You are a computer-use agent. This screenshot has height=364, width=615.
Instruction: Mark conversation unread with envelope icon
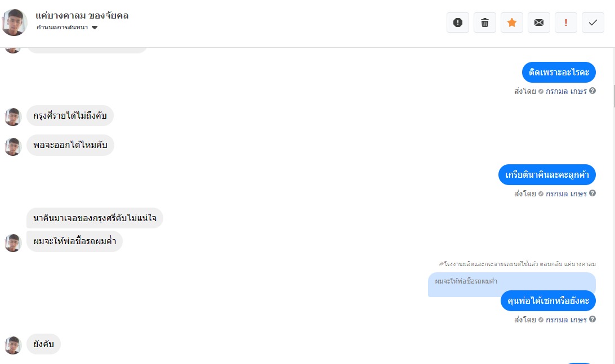pos(539,23)
